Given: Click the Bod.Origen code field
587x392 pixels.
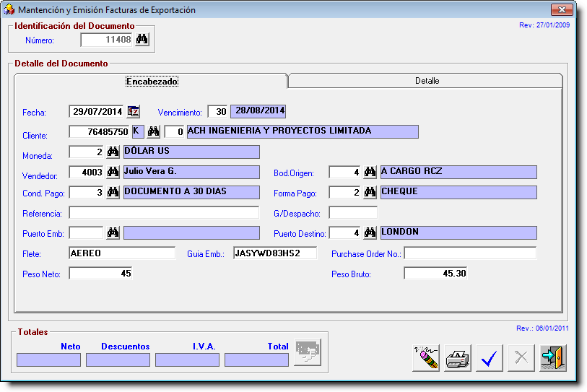Looking at the screenshot, I should click(345, 173).
